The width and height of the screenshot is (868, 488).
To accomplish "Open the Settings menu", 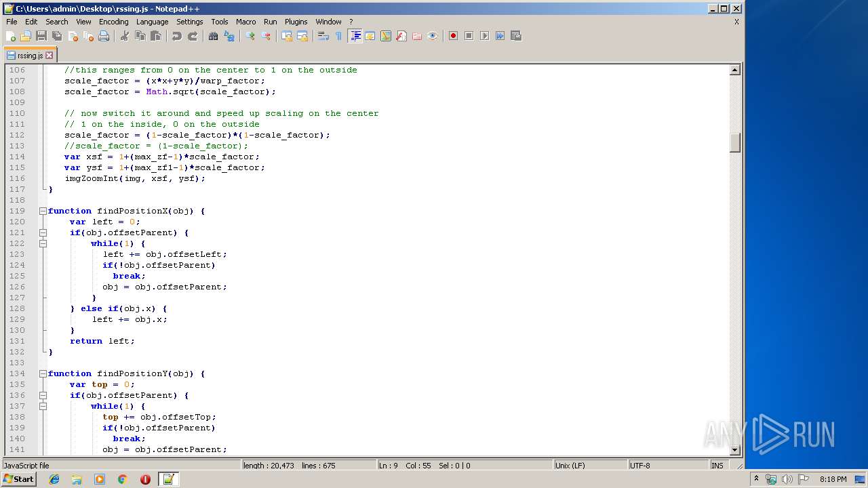I will pyautogui.click(x=190, y=22).
